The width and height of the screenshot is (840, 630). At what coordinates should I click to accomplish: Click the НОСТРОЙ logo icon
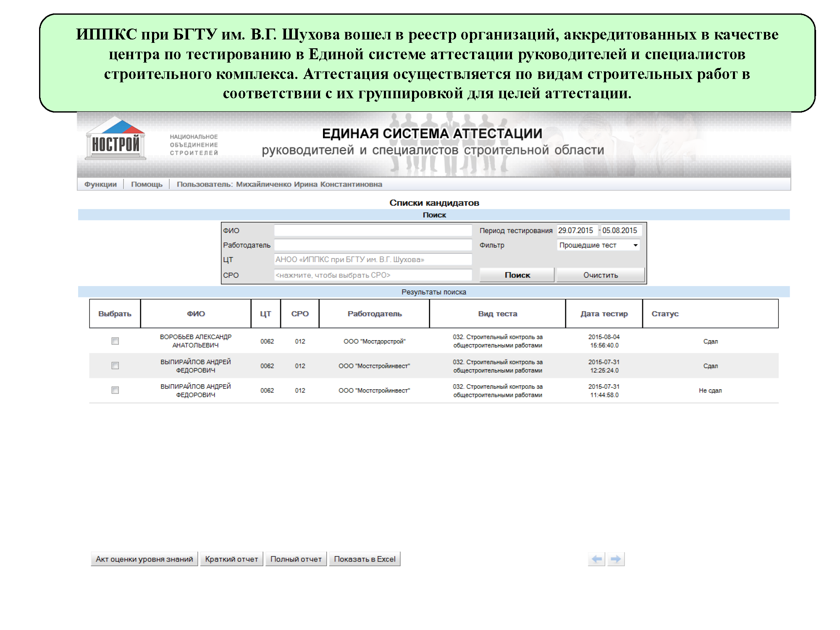coord(115,139)
